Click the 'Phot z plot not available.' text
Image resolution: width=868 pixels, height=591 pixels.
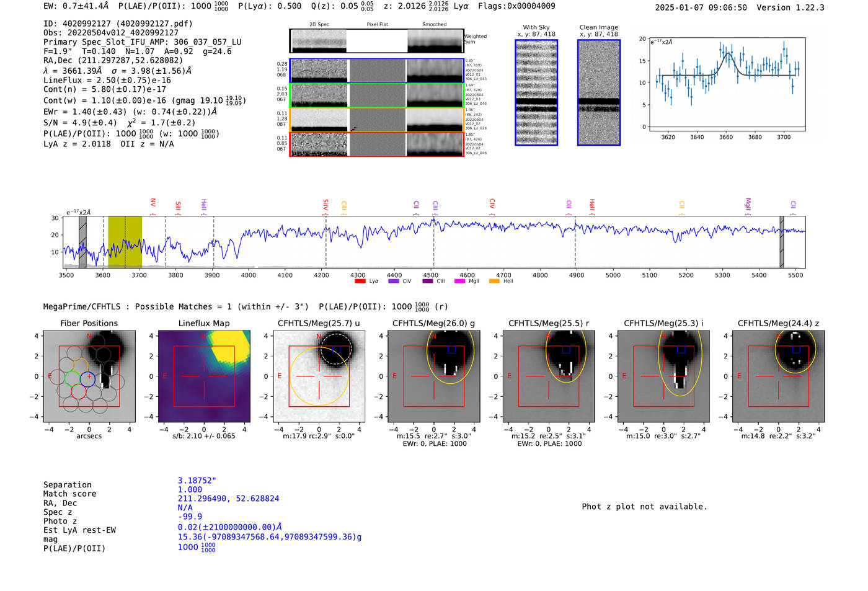[x=645, y=507]
